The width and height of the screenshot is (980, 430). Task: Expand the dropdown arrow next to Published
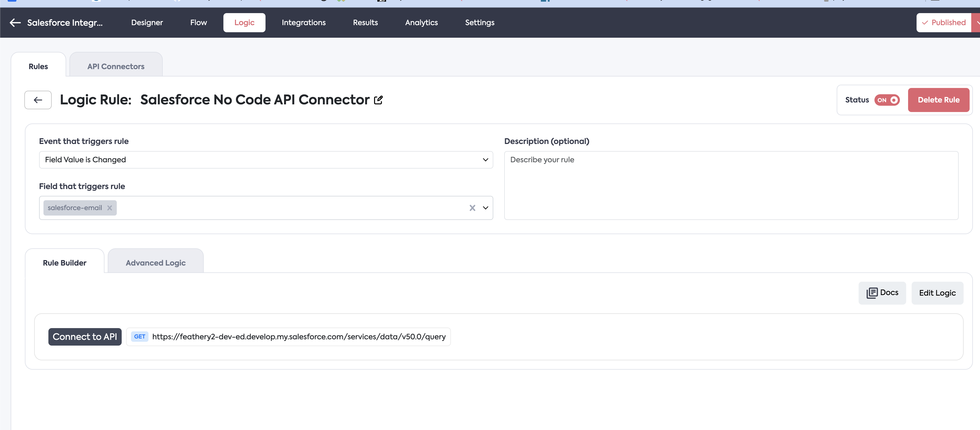click(x=976, y=23)
